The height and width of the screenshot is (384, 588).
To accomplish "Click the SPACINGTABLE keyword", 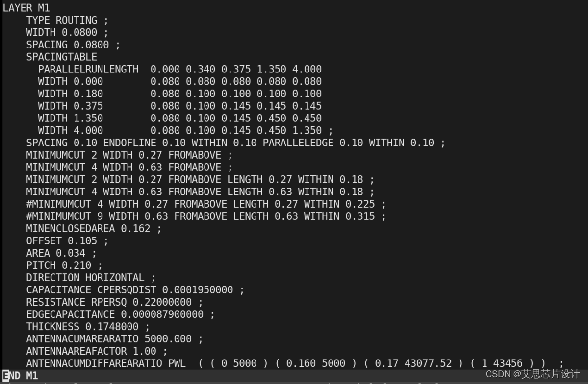I will point(61,57).
